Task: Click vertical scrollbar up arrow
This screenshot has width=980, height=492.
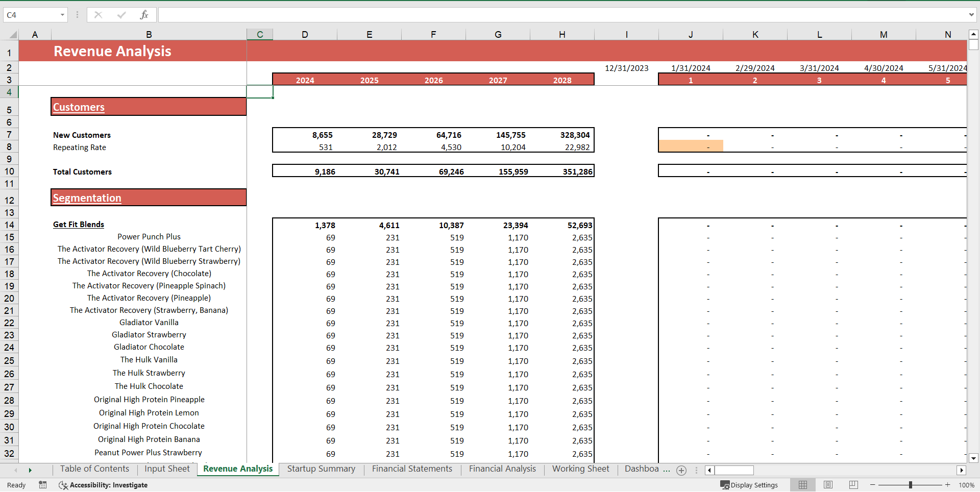Action: tap(973, 35)
